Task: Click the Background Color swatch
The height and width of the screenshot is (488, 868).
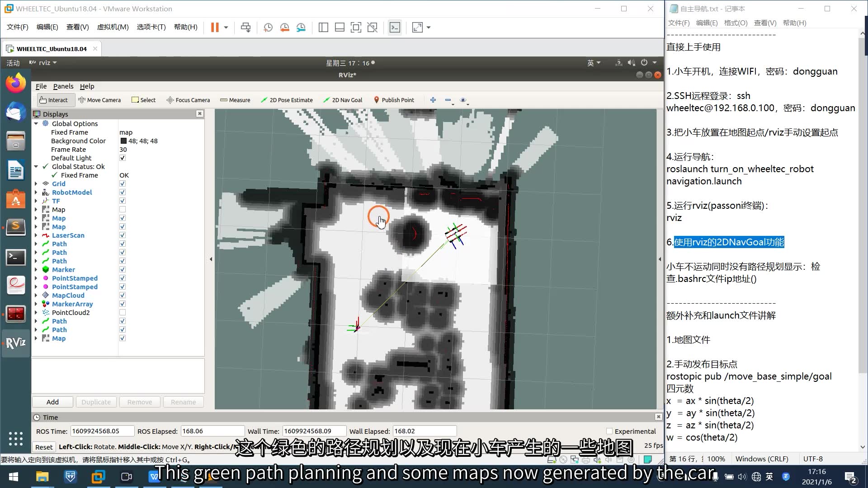Action: click(123, 141)
